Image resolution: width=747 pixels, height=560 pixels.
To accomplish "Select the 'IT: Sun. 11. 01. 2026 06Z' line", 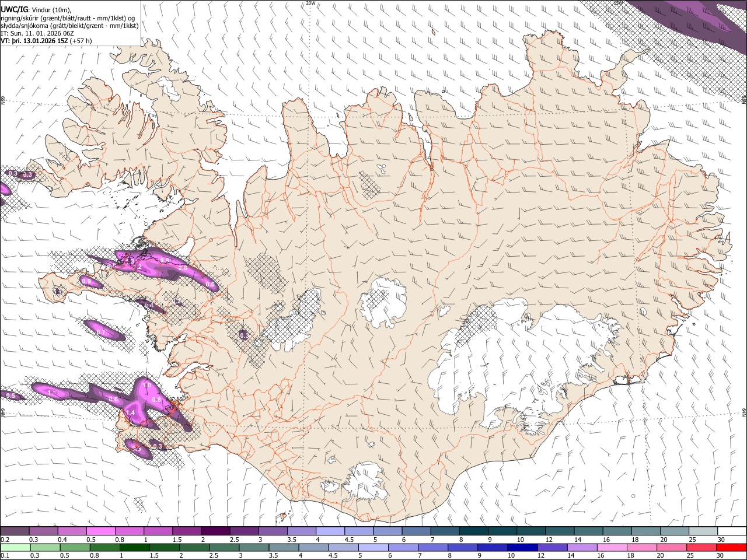I will 37,33.
